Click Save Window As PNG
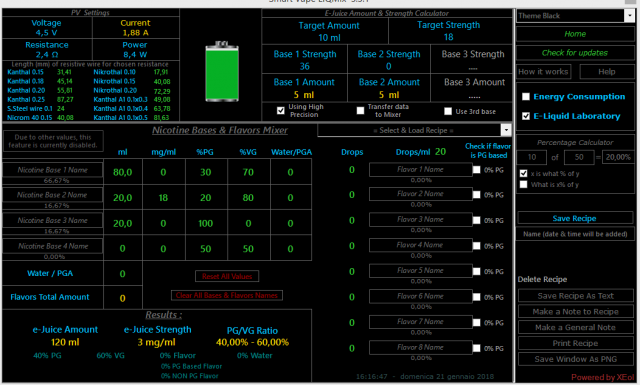Screen dimensions: 640x385 (x=576, y=359)
